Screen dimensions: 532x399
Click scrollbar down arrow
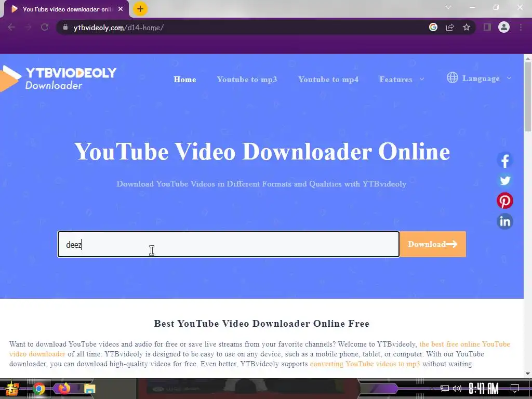(x=528, y=374)
